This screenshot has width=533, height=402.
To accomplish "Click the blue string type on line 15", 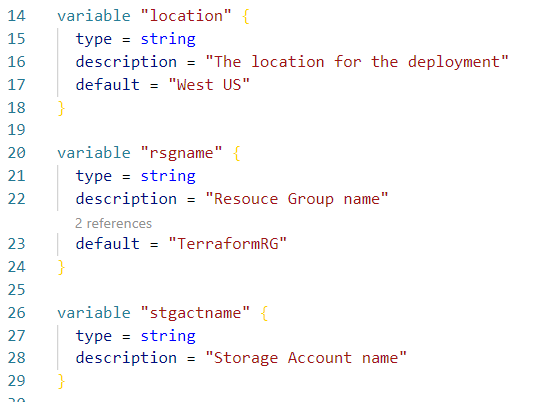I will tap(168, 39).
